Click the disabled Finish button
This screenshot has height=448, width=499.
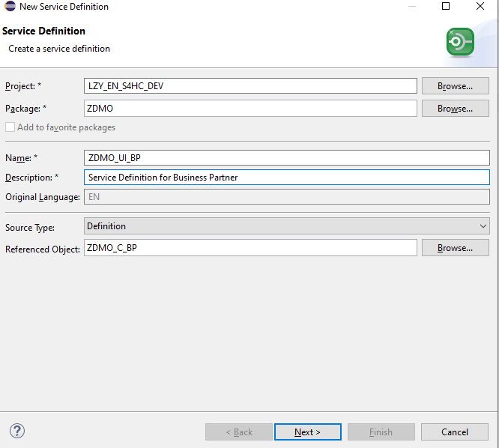(381, 432)
